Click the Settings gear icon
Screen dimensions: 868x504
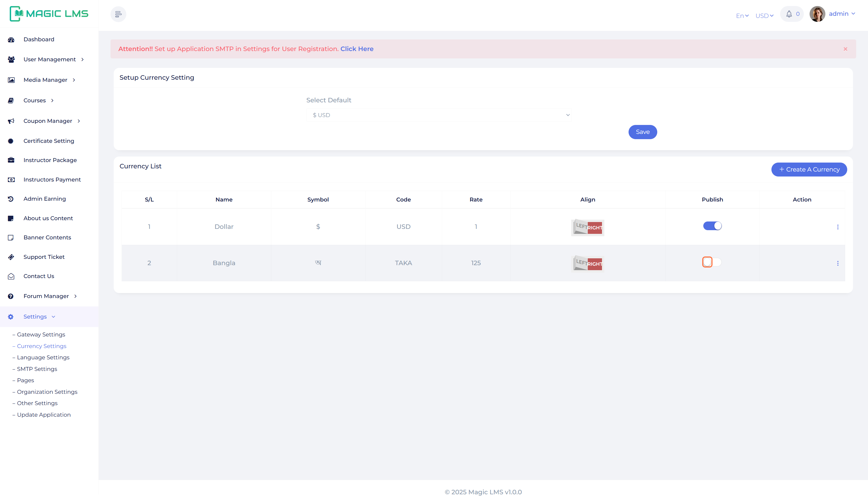click(x=11, y=317)
